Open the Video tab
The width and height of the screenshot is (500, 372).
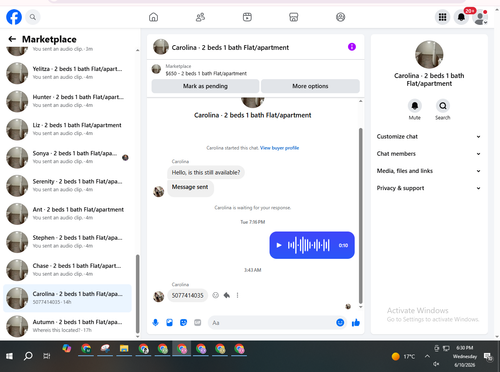pos(247,17)
